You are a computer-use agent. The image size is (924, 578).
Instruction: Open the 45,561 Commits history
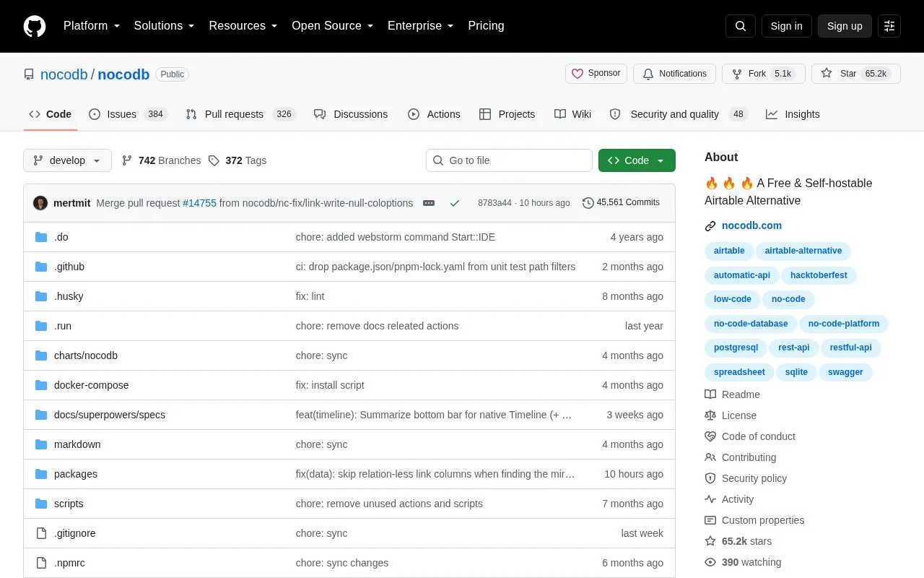click(621, 203)
